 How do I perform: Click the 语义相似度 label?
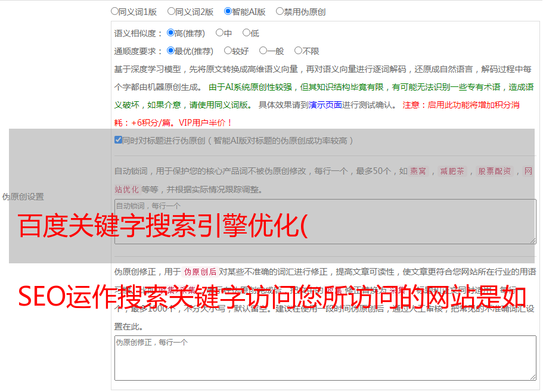(x=138, y=33)
